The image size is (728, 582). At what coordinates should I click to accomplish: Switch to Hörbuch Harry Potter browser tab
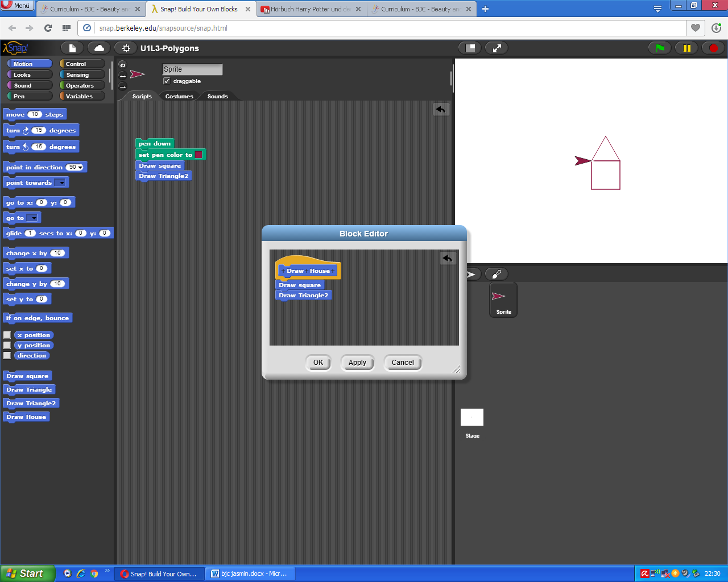311,9
